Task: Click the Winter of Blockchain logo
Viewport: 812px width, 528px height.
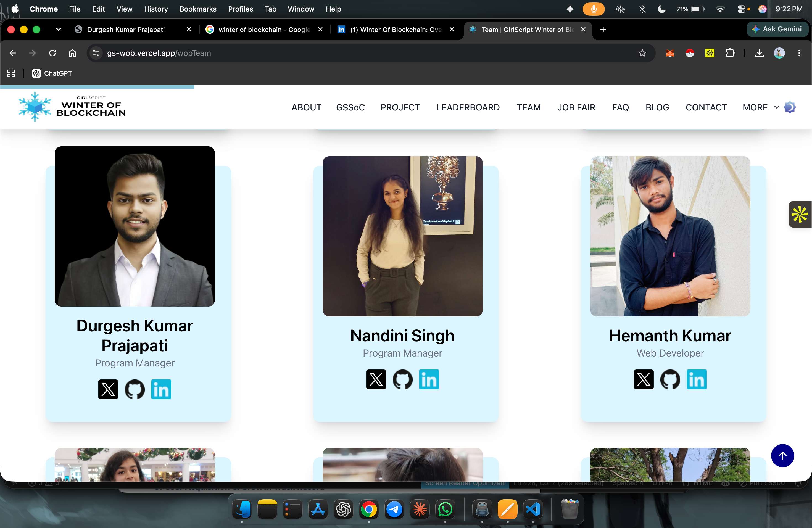Action: pyautogui.click(x=72, y=107)
